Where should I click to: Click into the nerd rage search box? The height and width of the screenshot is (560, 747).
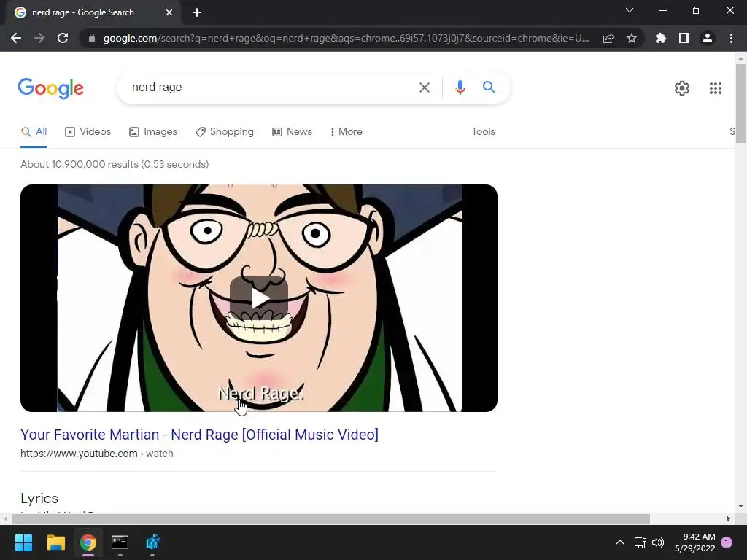(271, 87)
